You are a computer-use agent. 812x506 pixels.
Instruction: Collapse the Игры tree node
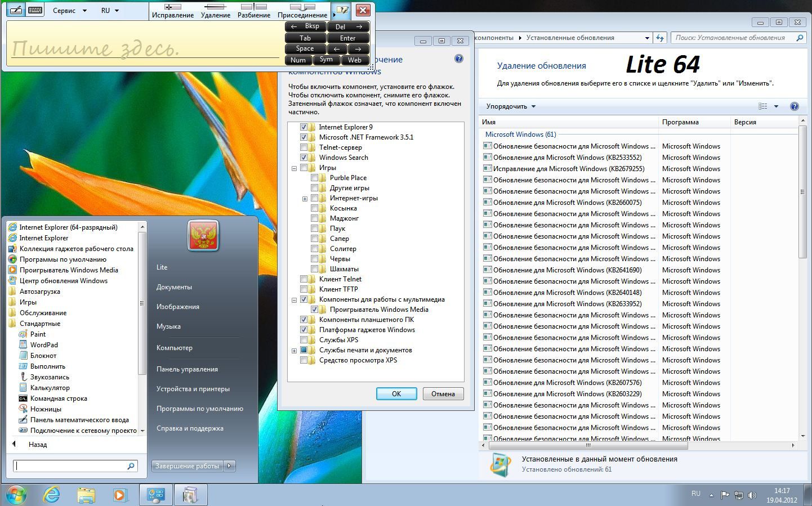pos(294,168)
